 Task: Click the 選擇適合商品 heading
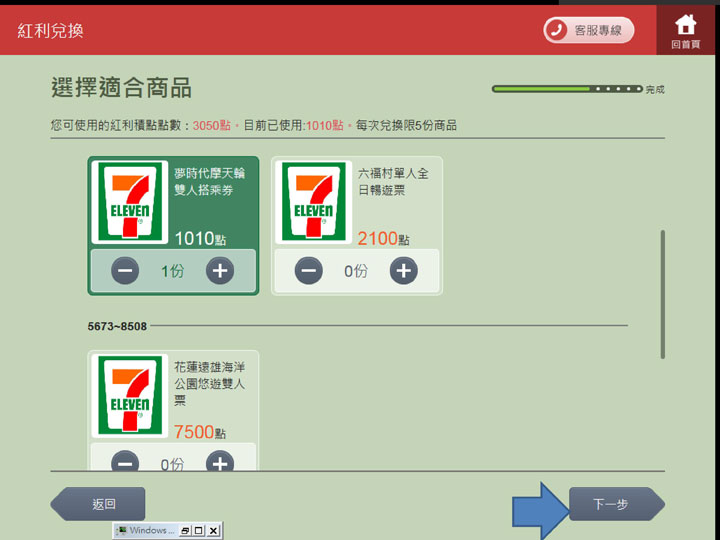[x=121, y=87]
